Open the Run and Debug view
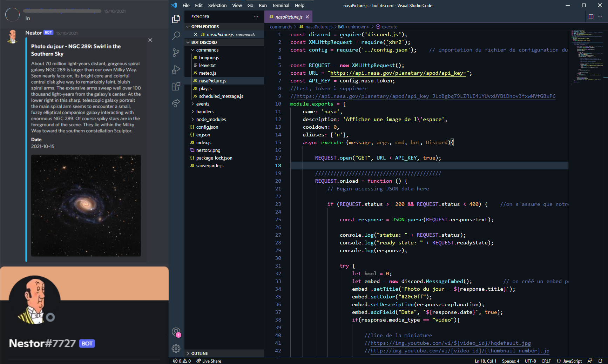The width and height of the screenshot is (608, 364). pyautogui.click(x=176, y=69)
